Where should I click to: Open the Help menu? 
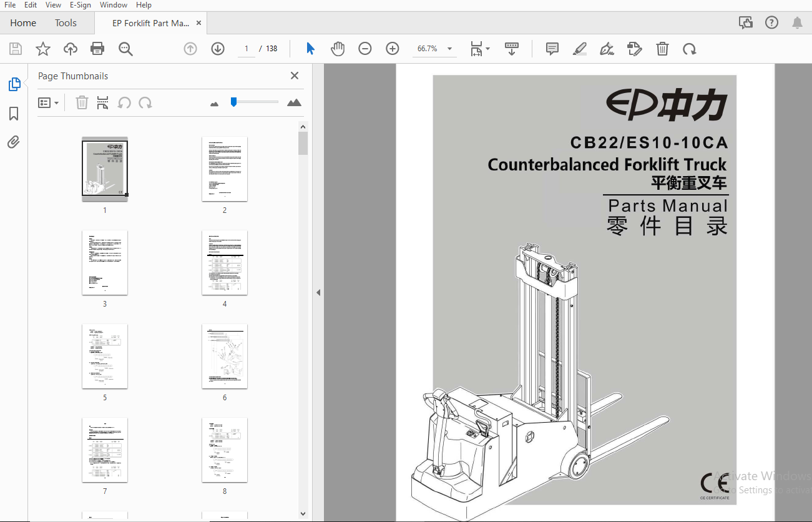(x=144, y=5)
